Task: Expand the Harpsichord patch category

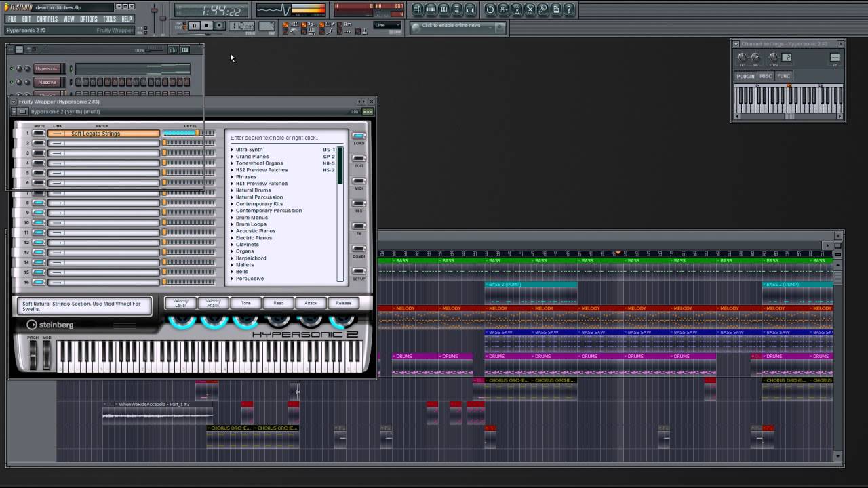Action: [232, 258]
